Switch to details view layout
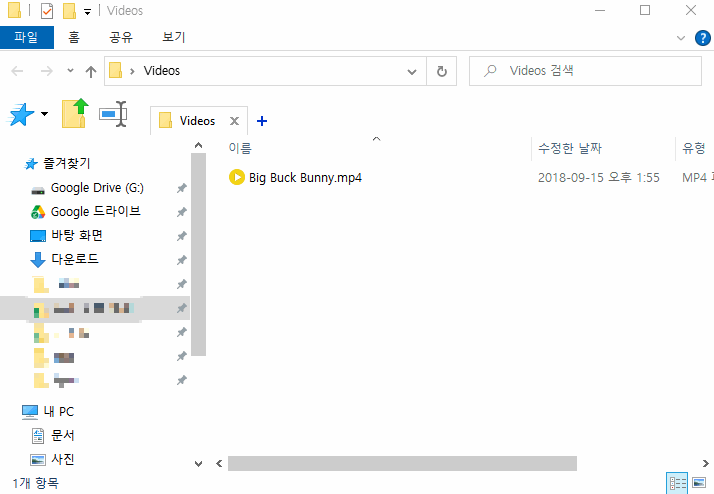This screenshot has width=714, height=494. pyautogui.click(x=677, y=483)
